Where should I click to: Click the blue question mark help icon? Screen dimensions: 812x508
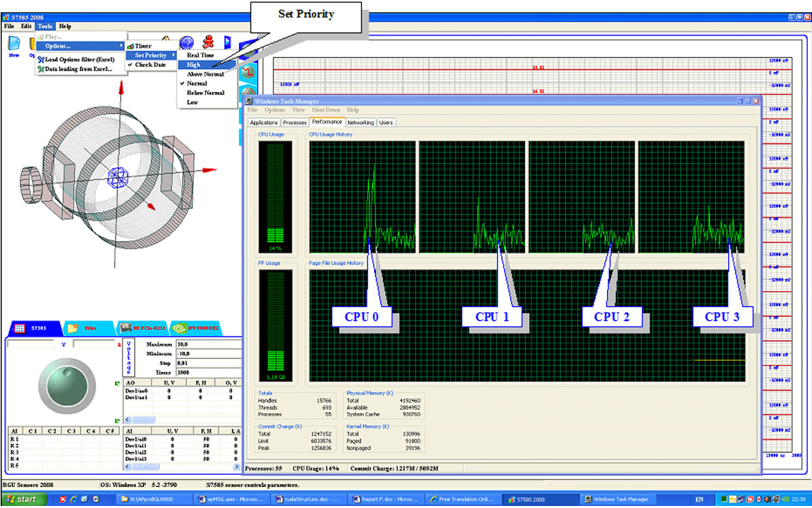click(x=187, y=43)
